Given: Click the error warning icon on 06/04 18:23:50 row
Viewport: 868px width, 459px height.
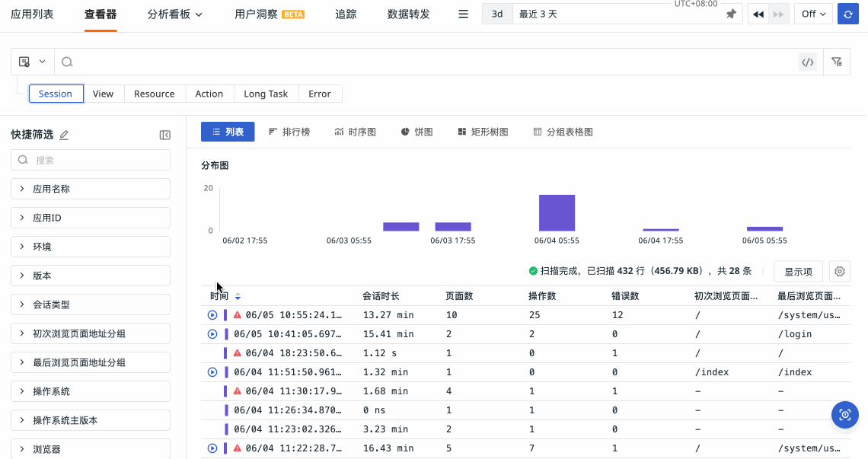Looking at the screenshot, I should coord(238,353).
